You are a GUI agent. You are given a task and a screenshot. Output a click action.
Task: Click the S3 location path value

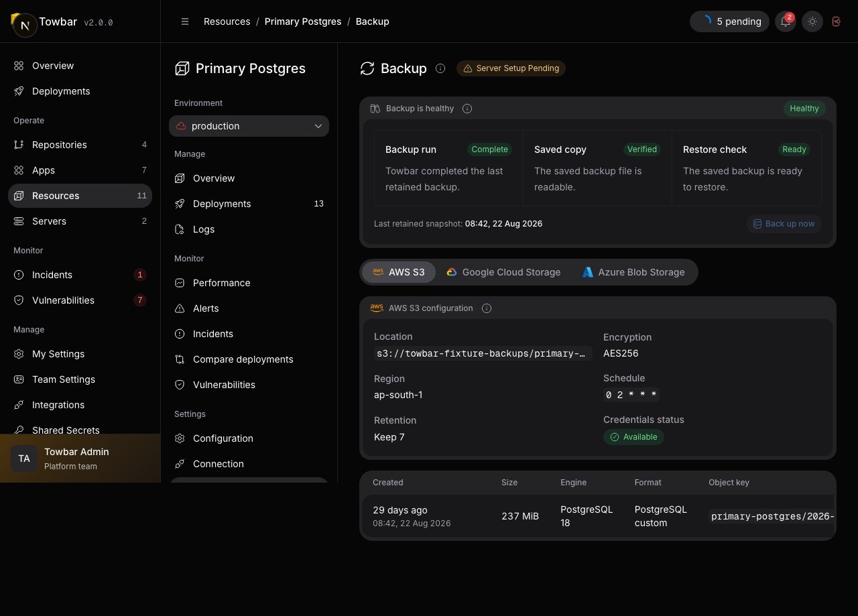tap(483, 353)
